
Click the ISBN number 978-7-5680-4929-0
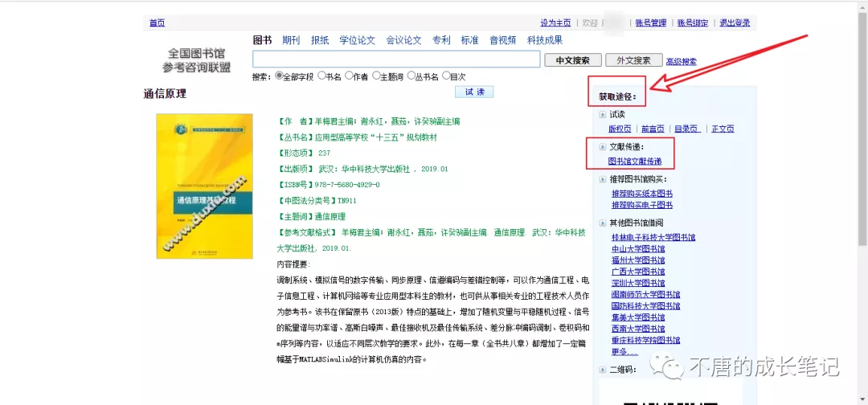[x=347, y=184]
